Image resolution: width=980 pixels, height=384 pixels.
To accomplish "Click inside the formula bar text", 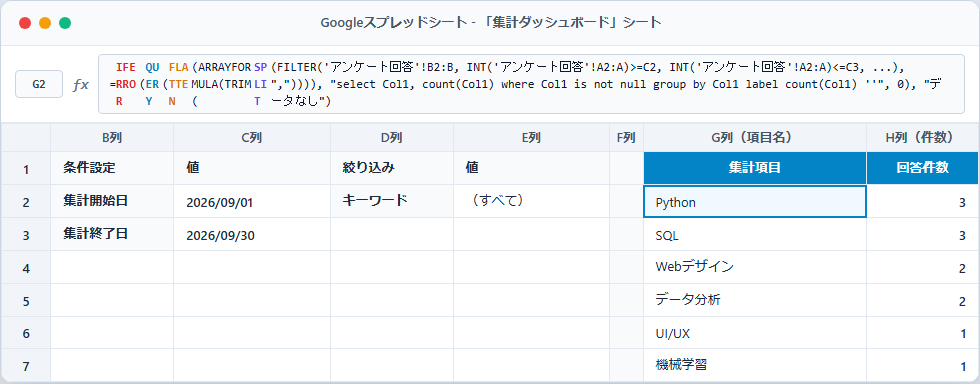I will 531,84.
